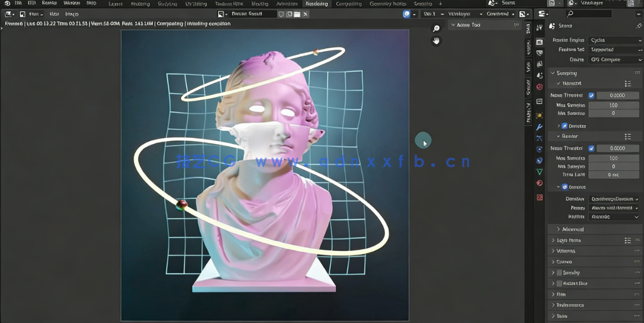Click the Render Max Samples 100 field
The height and width of the screenshot is (323, 644).
613,158
